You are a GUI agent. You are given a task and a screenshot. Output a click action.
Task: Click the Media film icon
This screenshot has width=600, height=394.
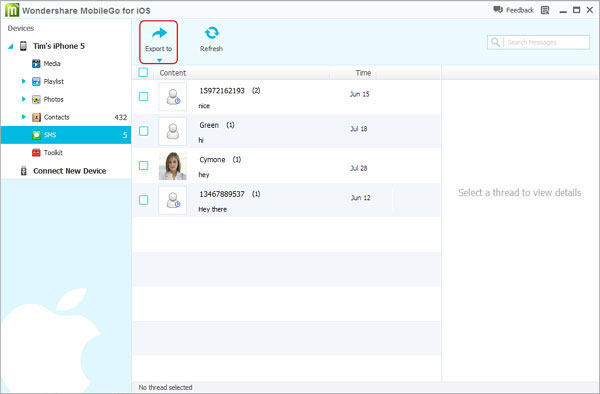pos(36,63)
